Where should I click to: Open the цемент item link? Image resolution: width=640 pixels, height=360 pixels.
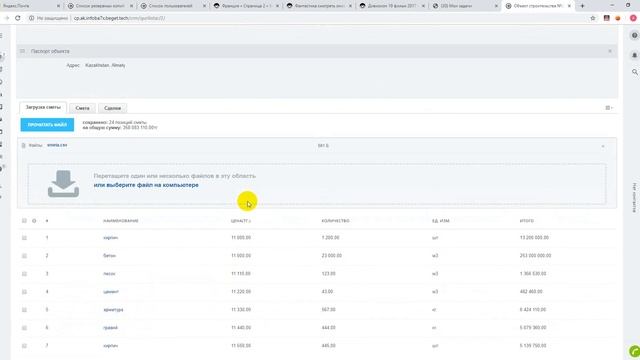(x=111, y=291)
